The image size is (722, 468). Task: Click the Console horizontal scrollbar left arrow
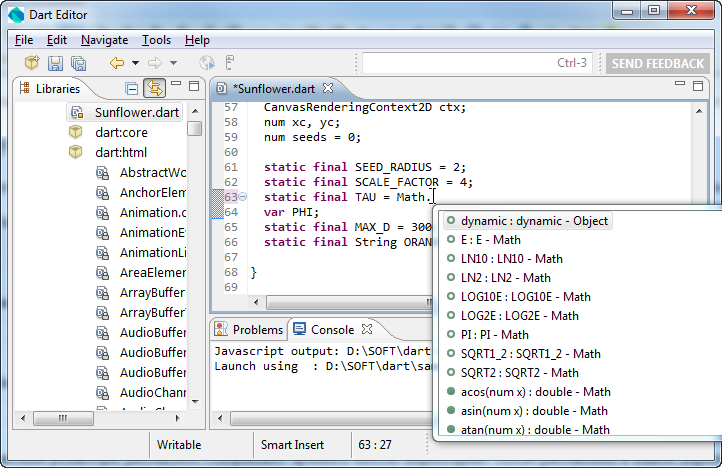tap(220, 418)
